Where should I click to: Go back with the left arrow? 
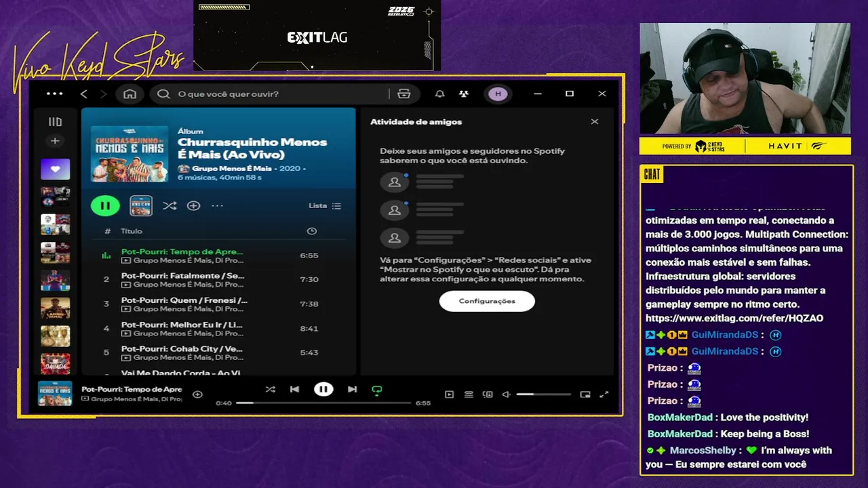pos(84,94)
